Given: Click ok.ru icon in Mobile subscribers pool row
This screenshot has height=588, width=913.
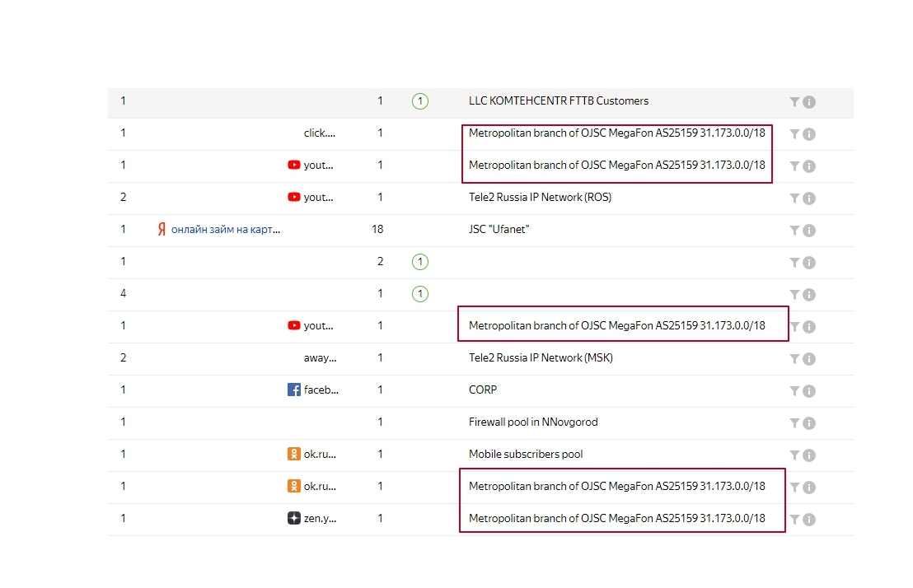Looking at the screenshot, I should [x=294, y=455].
